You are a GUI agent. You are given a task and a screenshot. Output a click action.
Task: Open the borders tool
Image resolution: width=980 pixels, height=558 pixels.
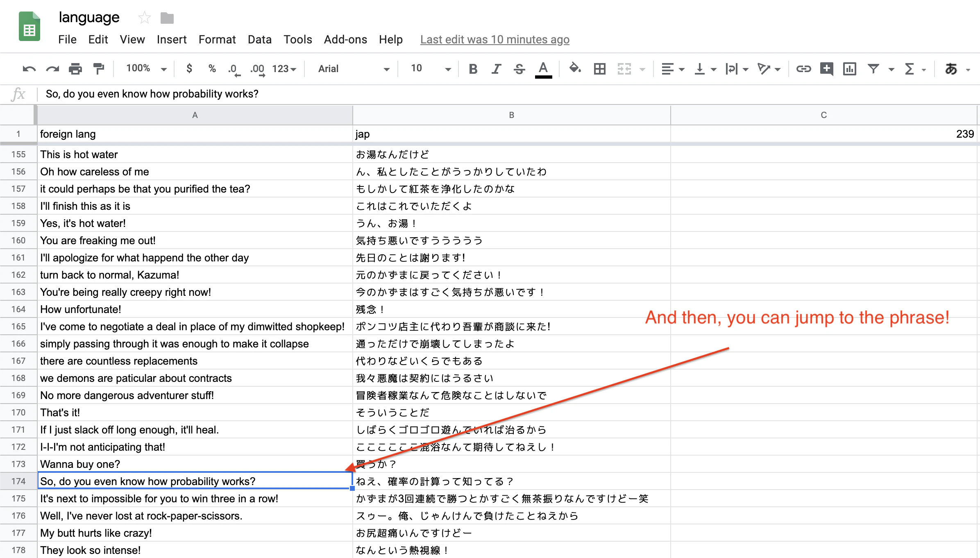click(600, 69)
